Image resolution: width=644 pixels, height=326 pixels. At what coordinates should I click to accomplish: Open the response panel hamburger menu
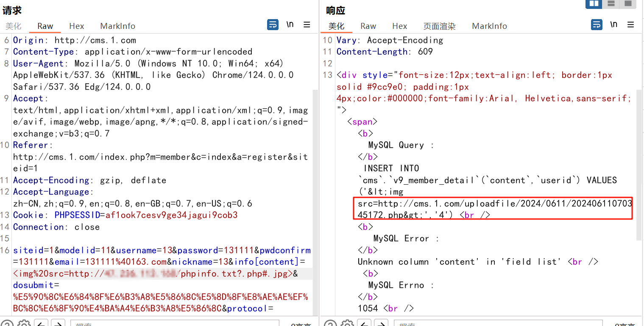(631, 25)
